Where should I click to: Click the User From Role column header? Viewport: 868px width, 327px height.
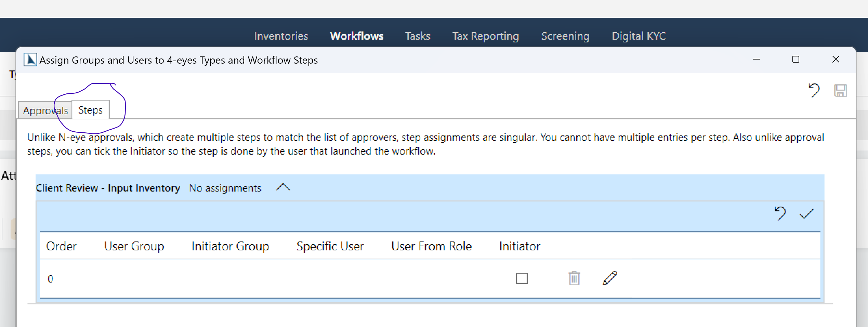[432, 246]
